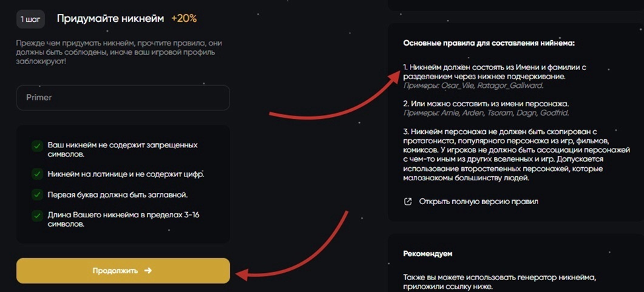Open the full rules via Открыть полную версию правил
The width and height of the screenshot is (644, 292).
click(479, 201)
